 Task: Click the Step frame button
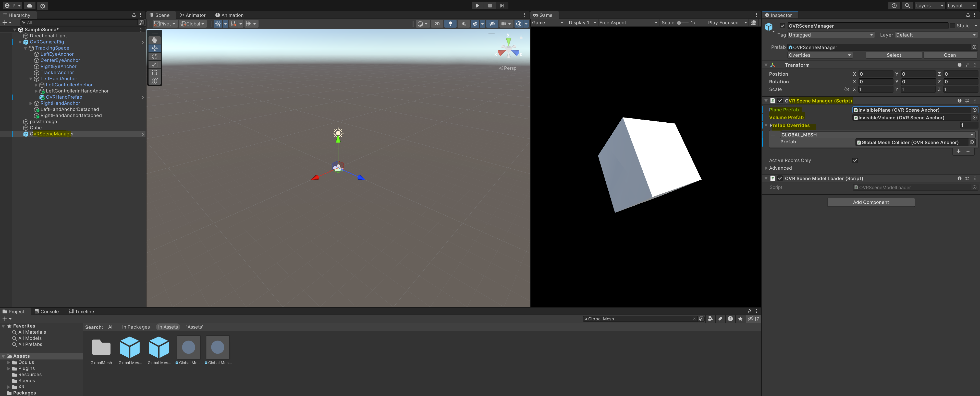click(502, 6)
